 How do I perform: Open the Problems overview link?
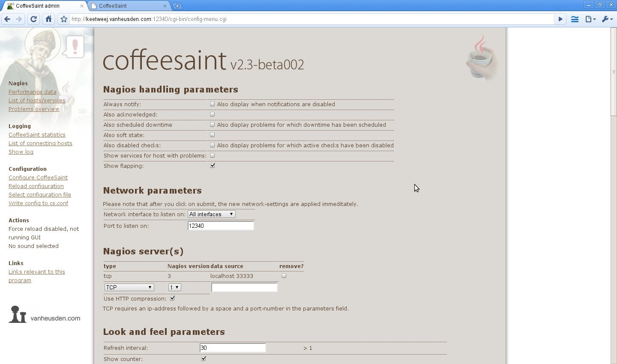pyautogui.click(x=34, y=109)
